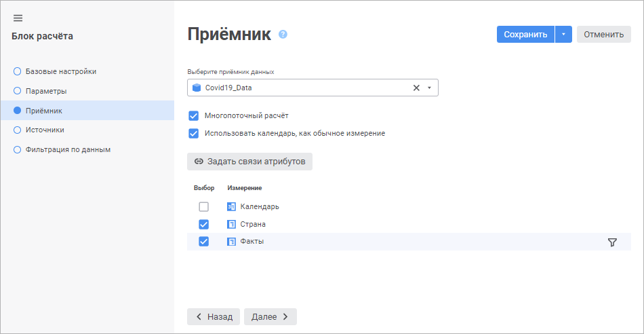
Task: Open the hamburger menu
Action: 18,18
